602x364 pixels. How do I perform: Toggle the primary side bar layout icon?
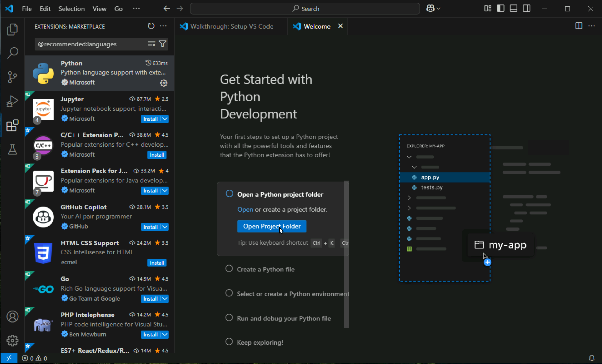coord(500,9)
